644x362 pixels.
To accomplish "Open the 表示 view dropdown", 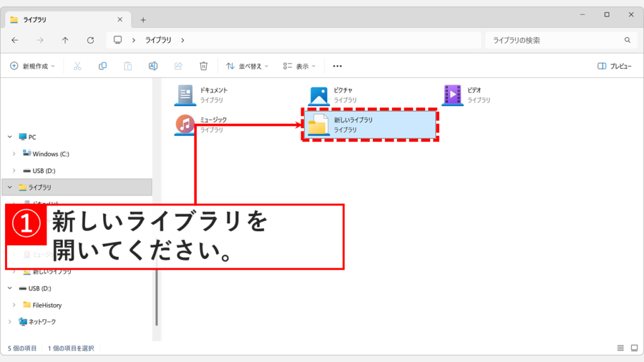I will coord(299,66).
